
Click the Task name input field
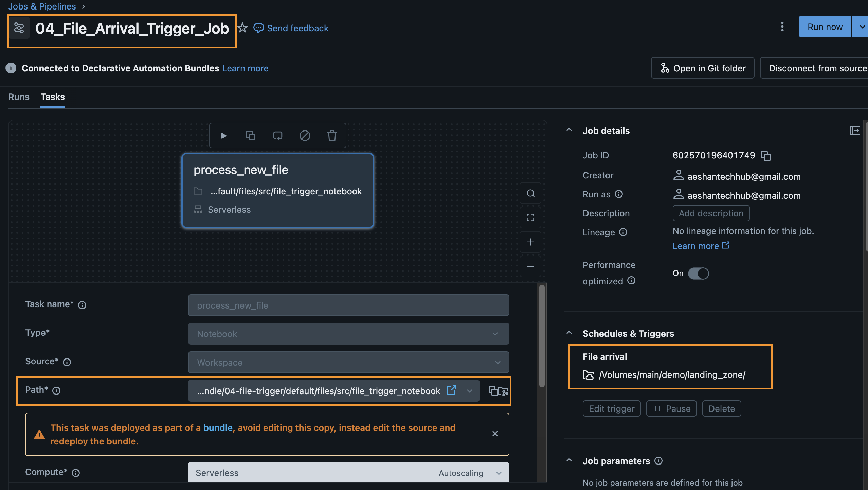pyautogui.click(x=348, y=305)
